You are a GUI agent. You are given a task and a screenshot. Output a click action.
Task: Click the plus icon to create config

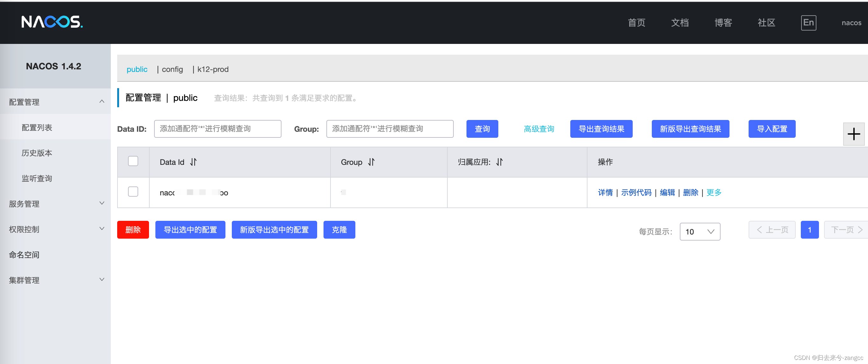coord(853,134)
